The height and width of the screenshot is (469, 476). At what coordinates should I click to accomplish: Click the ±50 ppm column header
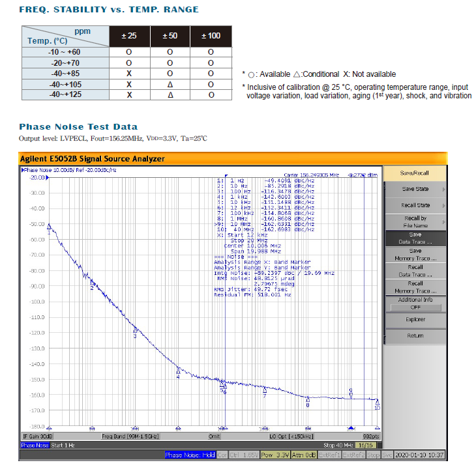pyautogui.click(x=170, y=36)
